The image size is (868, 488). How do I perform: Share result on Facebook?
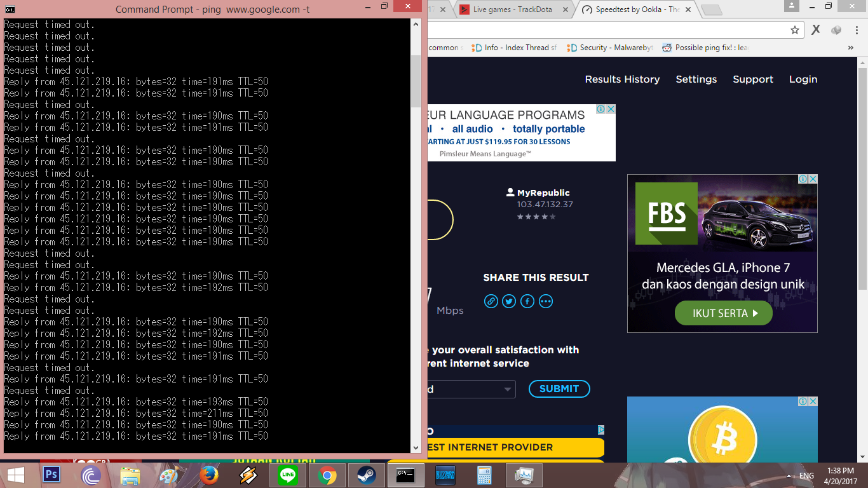click(x=527, y=301)
